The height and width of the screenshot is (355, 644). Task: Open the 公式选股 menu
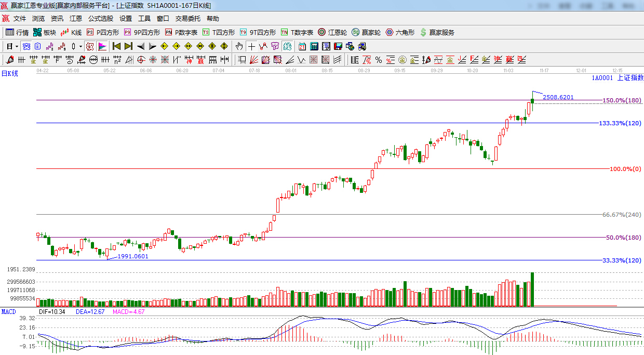pos(100,18)
